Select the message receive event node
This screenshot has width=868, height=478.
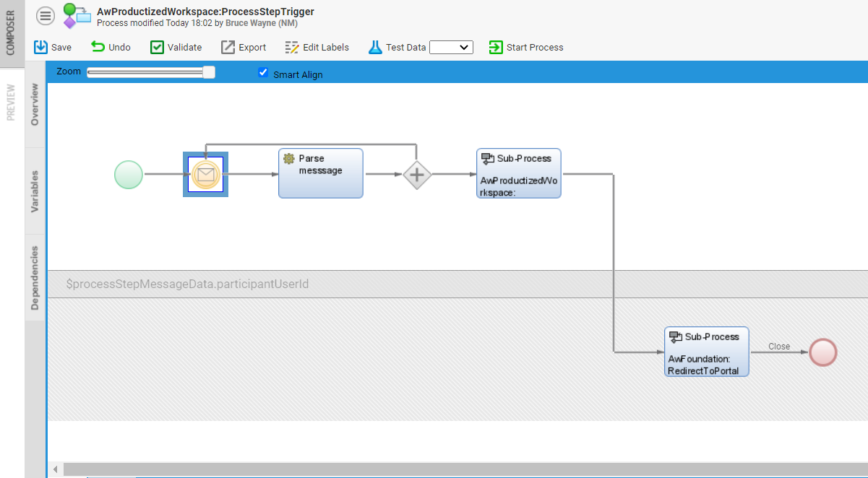coord(205,174)
